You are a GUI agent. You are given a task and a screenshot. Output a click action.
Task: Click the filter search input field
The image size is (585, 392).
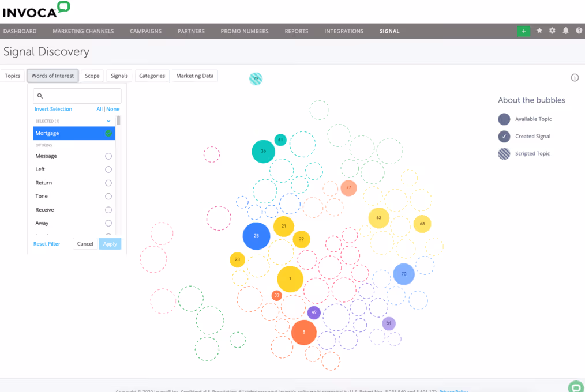click(x=77, y=96)
